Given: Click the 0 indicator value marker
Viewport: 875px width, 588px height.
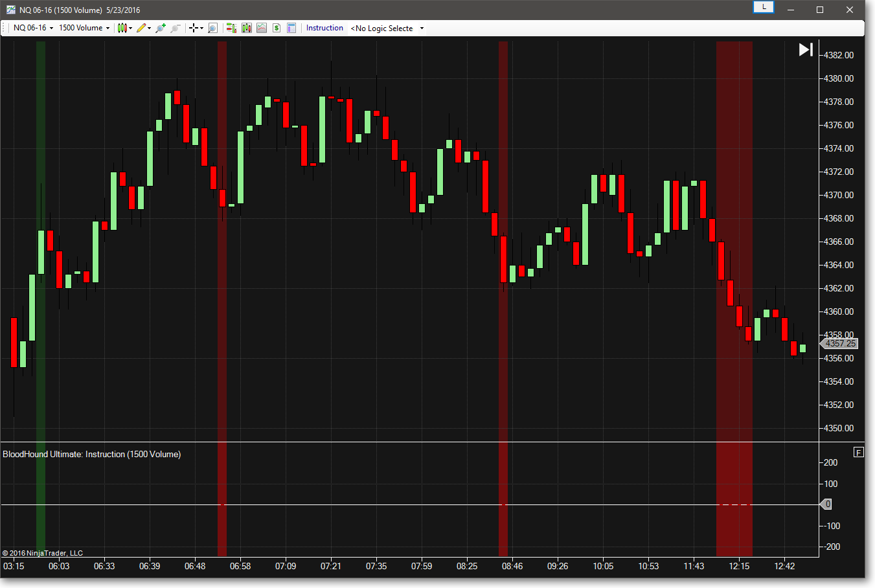Looking at the screenshot, I should (826, 504).
